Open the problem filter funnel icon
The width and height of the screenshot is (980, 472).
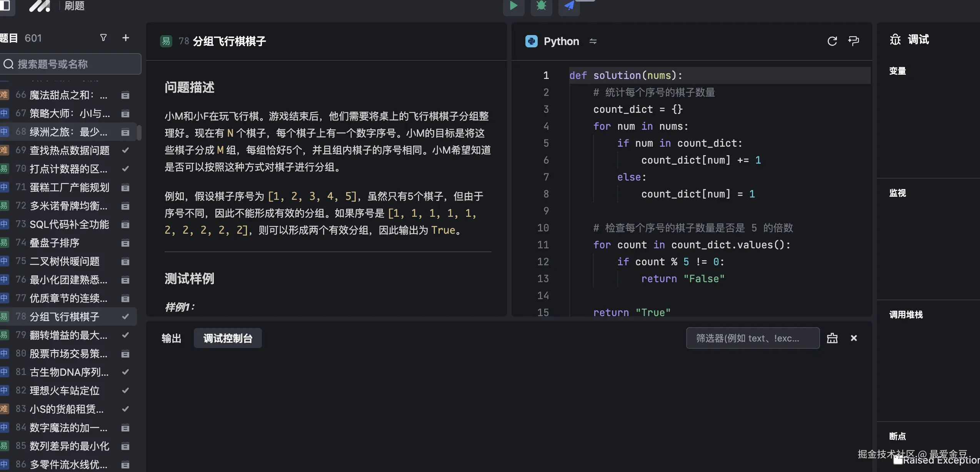(103, 38)
